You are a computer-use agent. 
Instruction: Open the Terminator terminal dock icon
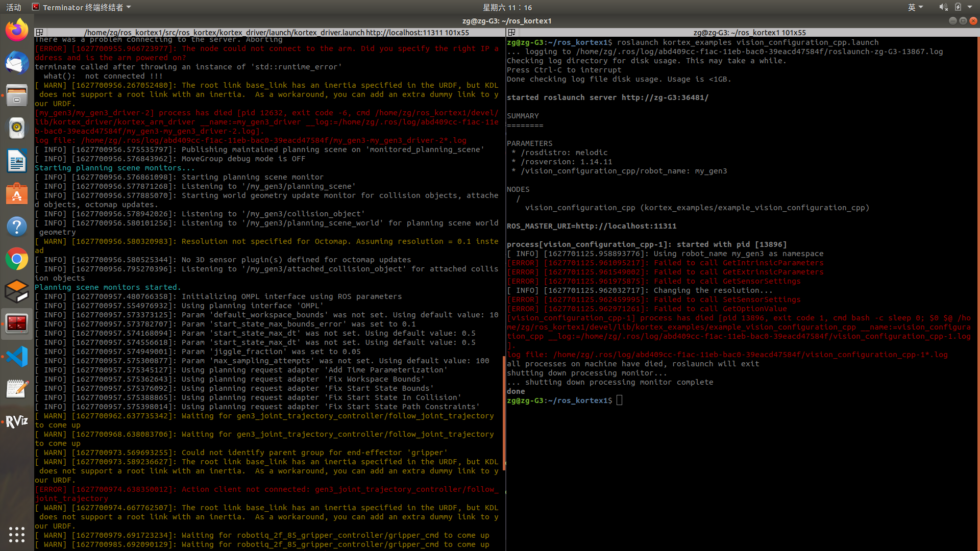pos(17,323)
